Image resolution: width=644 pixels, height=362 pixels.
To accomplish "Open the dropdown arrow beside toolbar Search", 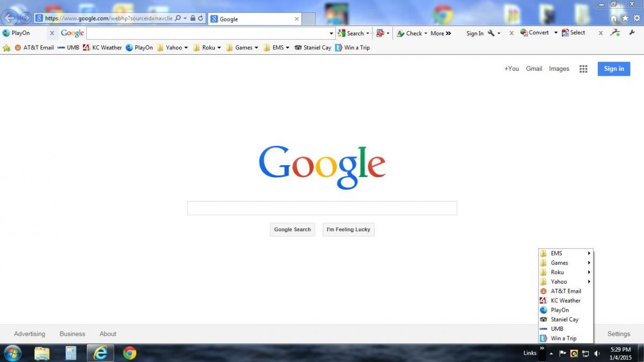I will coord(368,33).
